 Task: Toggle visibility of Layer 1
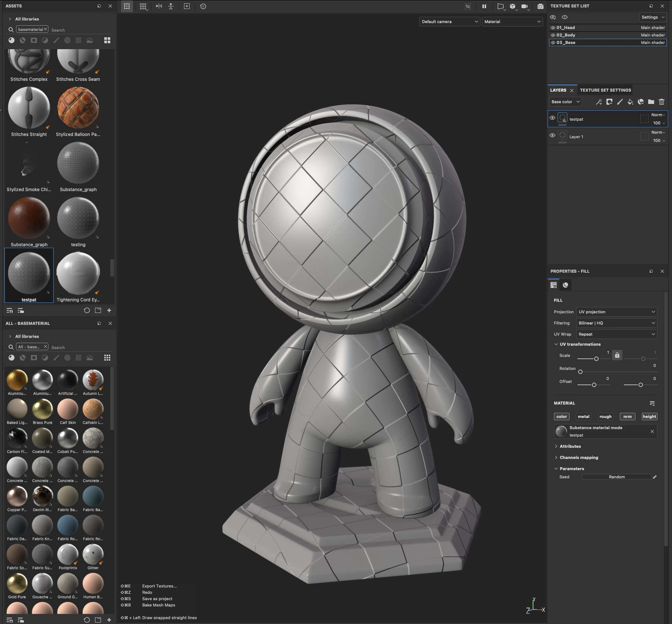tap(552, 135)
